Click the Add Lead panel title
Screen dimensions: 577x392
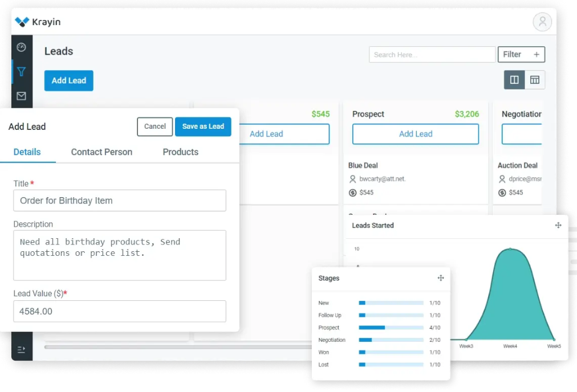(27, 126)
